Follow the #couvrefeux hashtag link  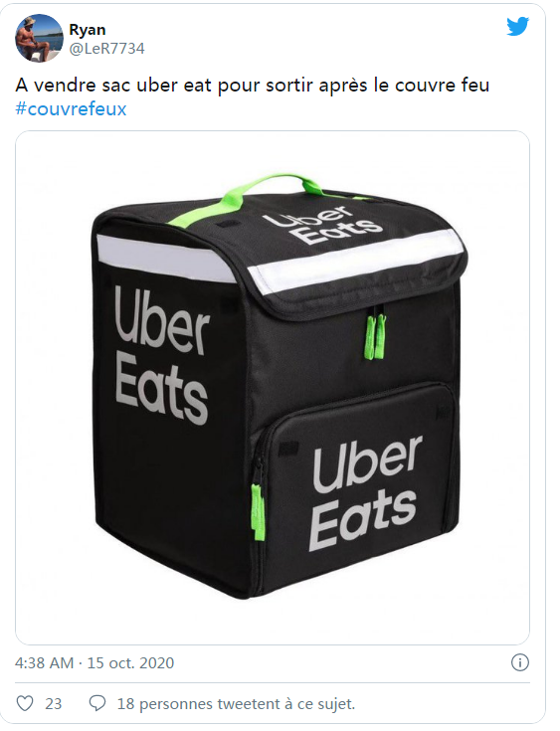[x=71, y=109]
